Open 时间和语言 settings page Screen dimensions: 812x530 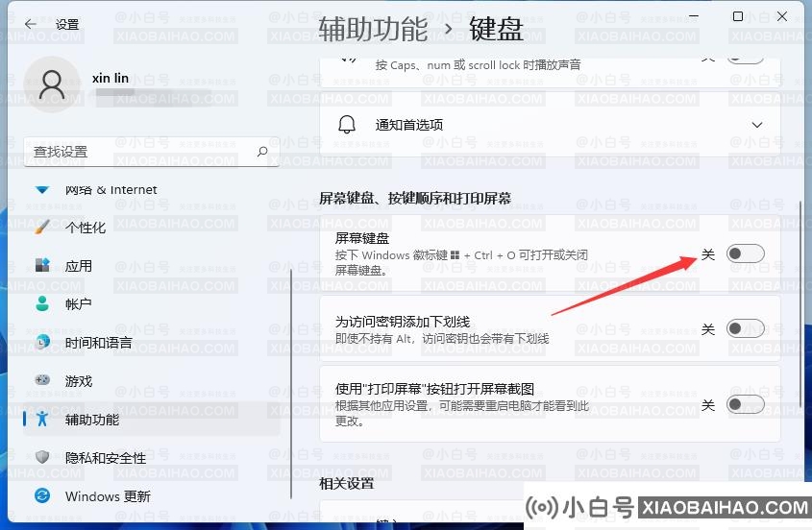coord(152,342)
